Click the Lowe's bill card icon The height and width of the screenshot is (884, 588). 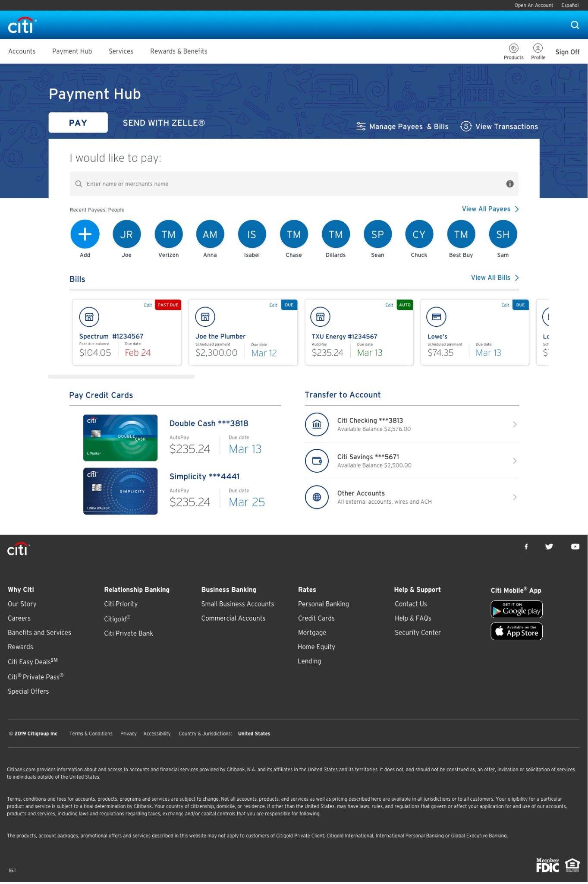point(436,317)
